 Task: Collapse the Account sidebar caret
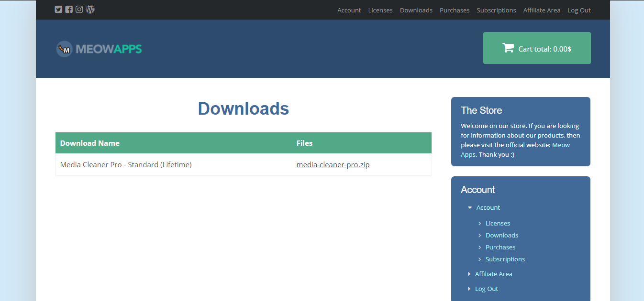coord(470,207)
